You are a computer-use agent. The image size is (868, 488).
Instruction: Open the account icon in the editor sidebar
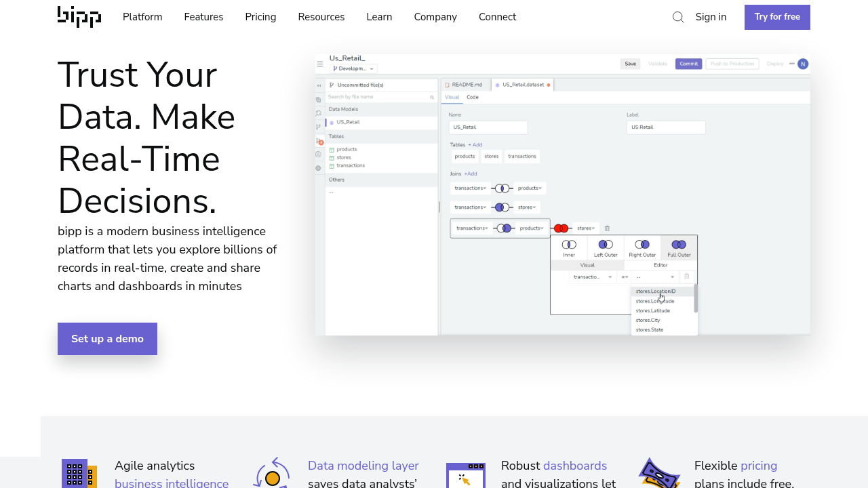319,154
